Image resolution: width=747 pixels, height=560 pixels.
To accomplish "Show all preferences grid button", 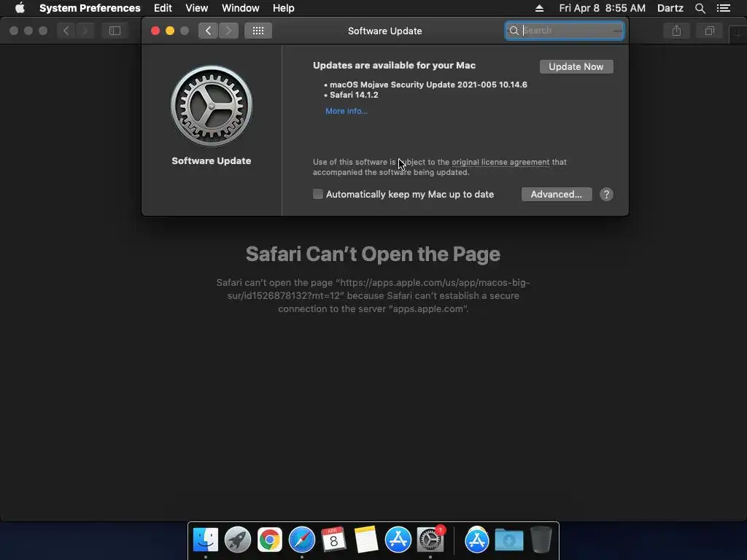I will tap(258, 31).
